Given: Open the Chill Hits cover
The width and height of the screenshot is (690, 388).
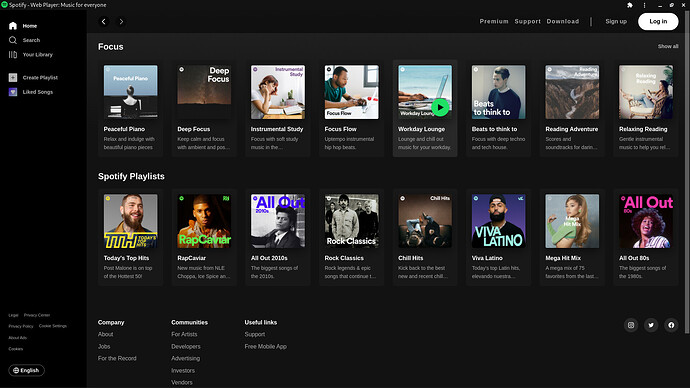Looking at the screenshot, I should [x=425, y=221].
